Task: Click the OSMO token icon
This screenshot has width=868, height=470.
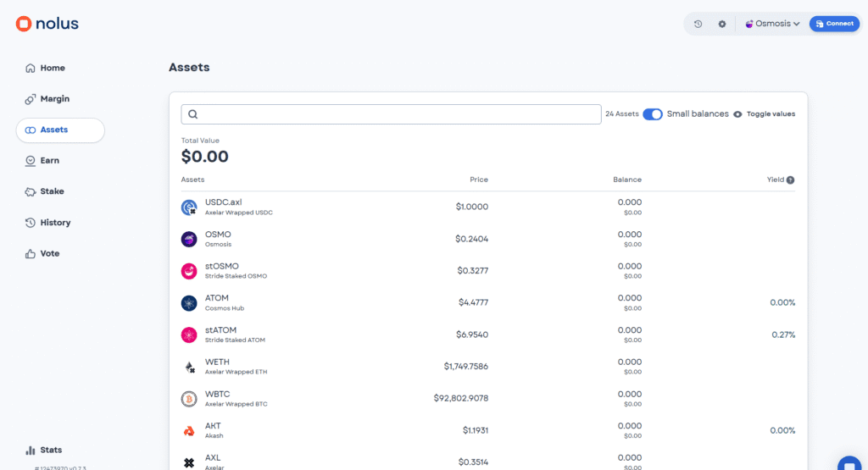Action: [189, 239]
